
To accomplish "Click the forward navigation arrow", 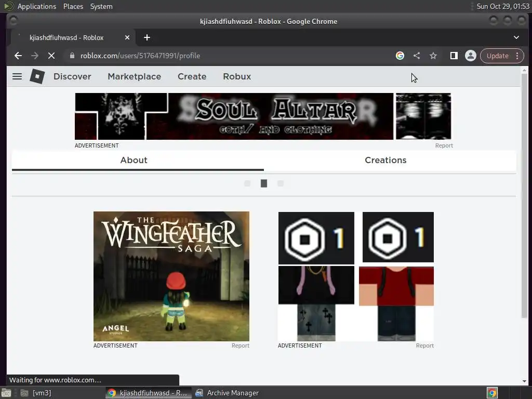I will [35, 56].
